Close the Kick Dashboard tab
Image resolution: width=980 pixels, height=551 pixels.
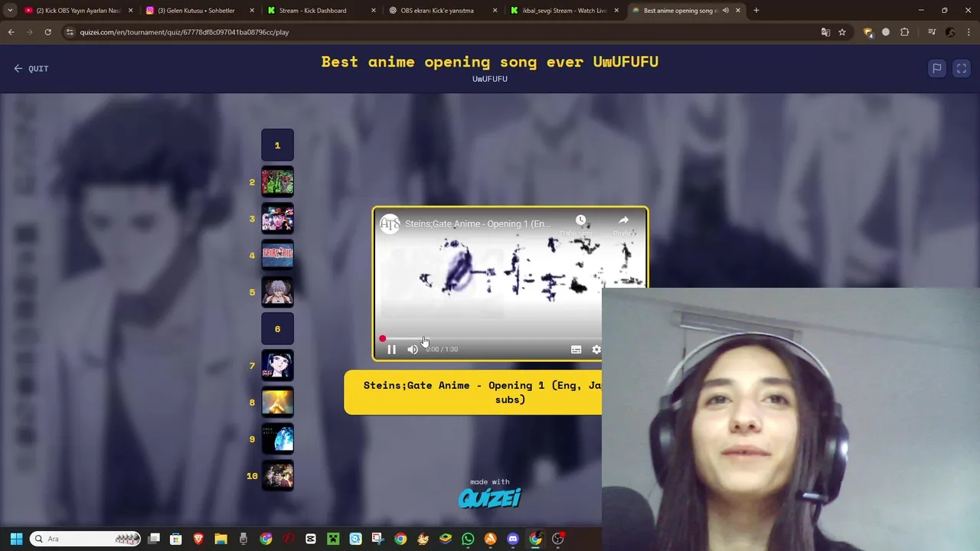pos(374,11)
